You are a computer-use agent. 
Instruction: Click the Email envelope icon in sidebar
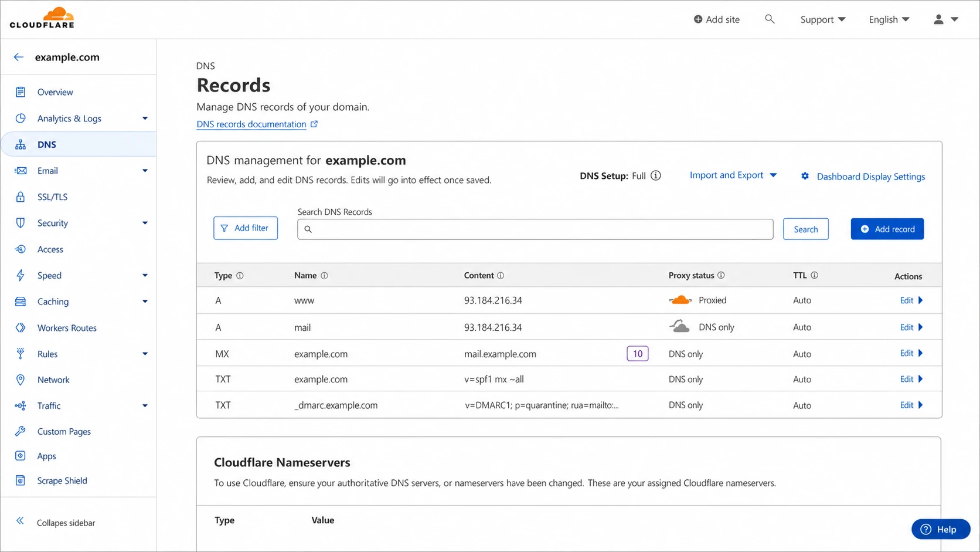click(x=21, y=171)
